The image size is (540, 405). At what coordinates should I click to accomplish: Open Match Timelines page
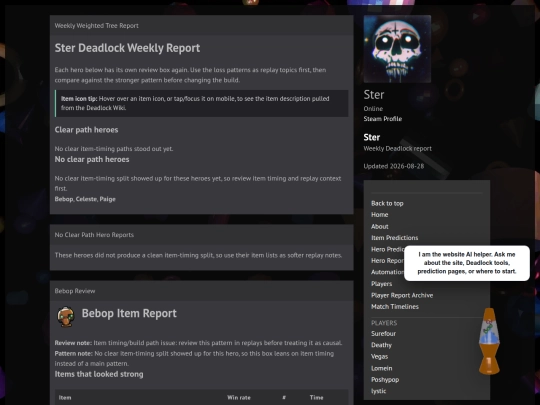click(x=395, y=307)
